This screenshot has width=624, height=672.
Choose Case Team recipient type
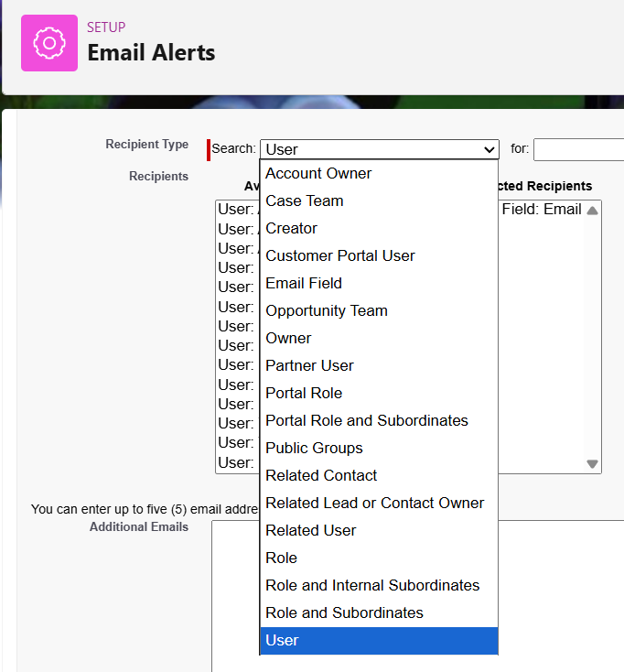click(305, 201)
